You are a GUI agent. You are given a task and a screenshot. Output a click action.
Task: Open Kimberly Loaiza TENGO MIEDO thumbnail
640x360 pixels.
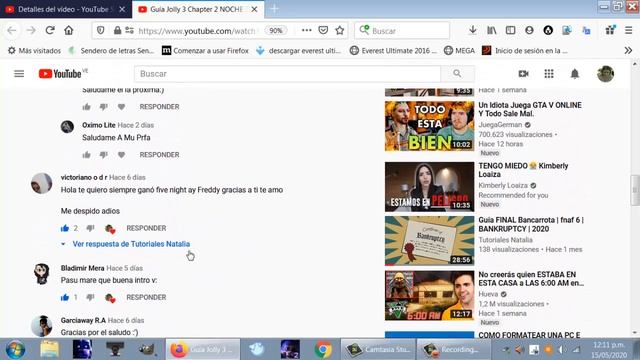click(x=429, y=187)
